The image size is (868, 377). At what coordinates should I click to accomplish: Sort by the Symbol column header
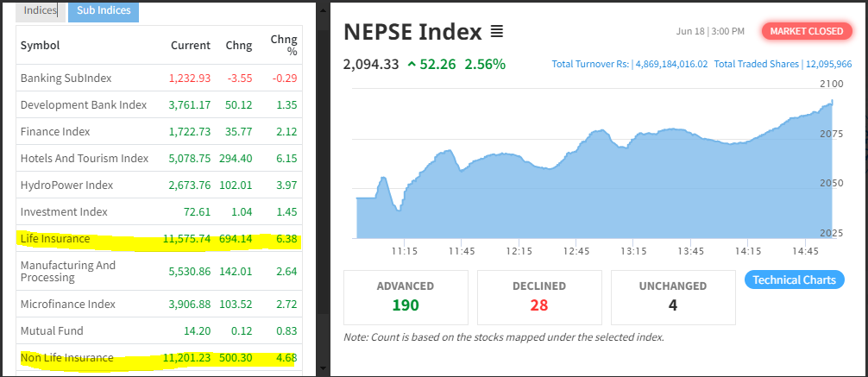point(40,45)
